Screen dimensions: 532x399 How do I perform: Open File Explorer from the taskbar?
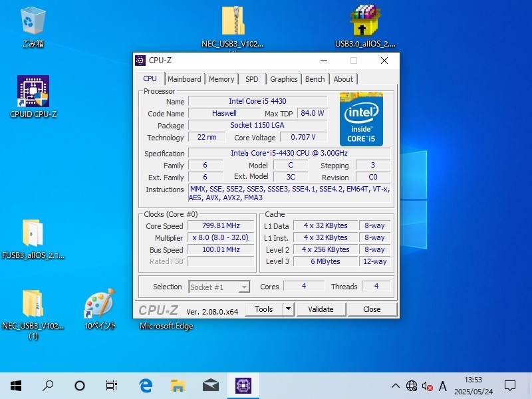click(178, 386)
